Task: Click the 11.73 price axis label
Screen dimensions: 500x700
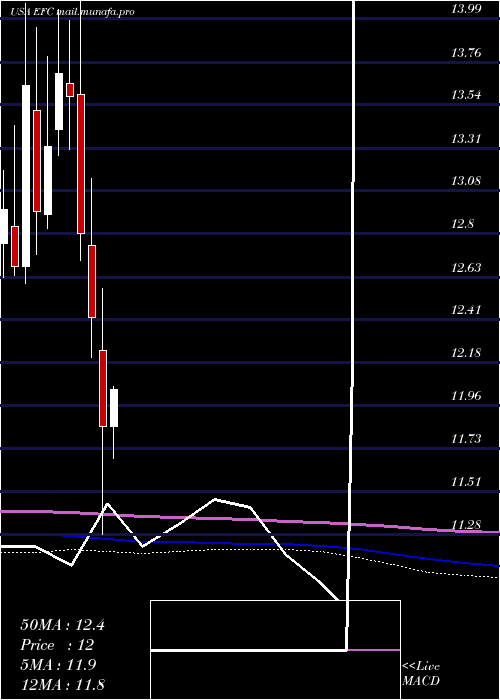Action: pyautogui.click(x=466, y=438)
